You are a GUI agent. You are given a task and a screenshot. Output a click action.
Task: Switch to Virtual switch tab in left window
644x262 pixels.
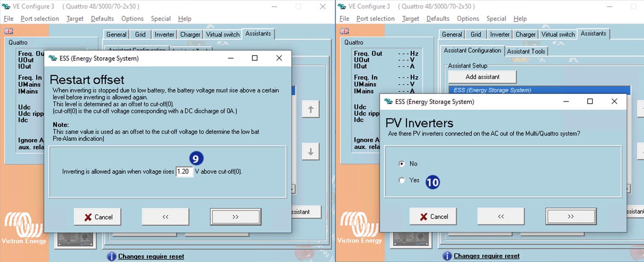tap(222, 34)
